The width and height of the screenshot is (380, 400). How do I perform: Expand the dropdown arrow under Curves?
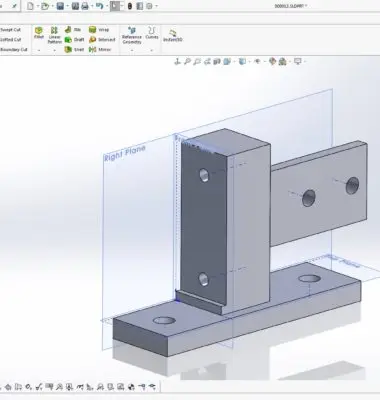(152, 50)
